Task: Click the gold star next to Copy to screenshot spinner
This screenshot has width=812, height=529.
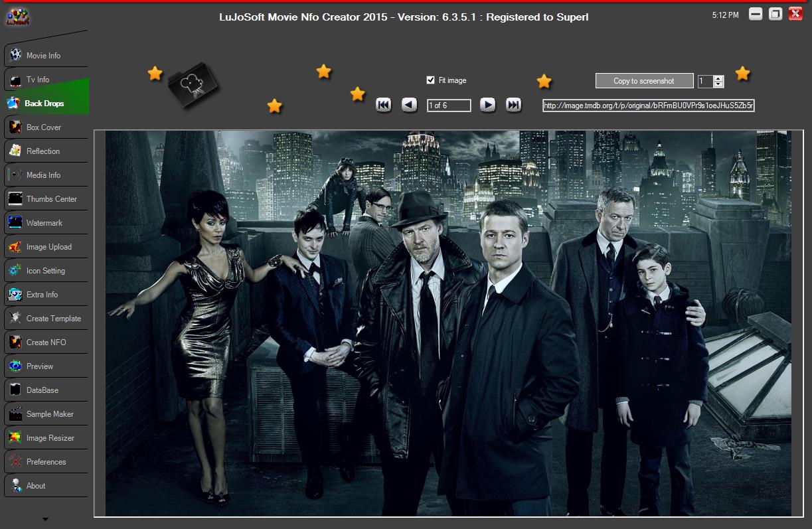Action: tap(742, 73)
